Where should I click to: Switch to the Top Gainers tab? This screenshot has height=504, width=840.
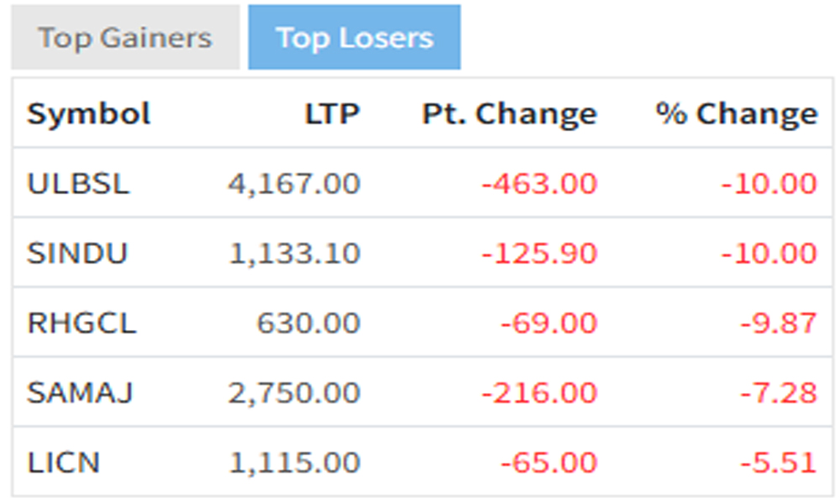125,38
